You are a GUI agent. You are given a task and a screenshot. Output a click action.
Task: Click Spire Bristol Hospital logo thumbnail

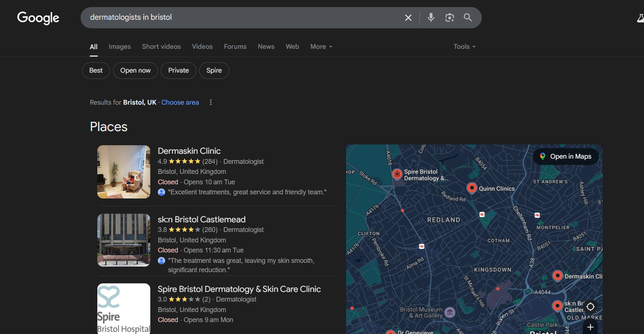124,309
